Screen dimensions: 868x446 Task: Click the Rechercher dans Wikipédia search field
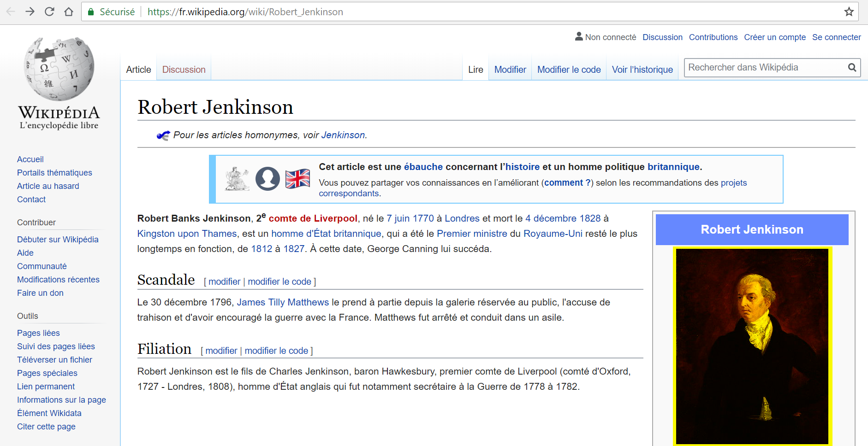(x=766, y=68)
